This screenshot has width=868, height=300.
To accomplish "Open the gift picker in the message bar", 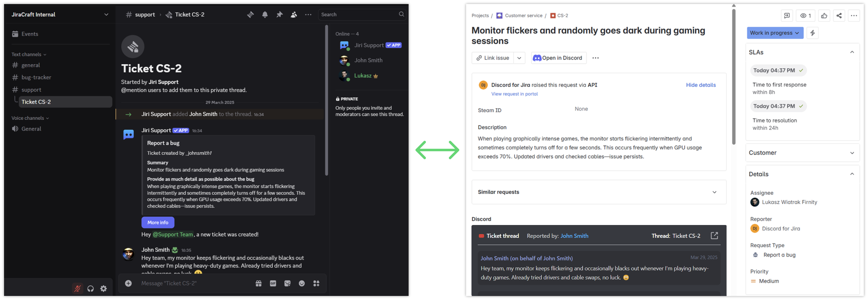I will pos(259,283).
